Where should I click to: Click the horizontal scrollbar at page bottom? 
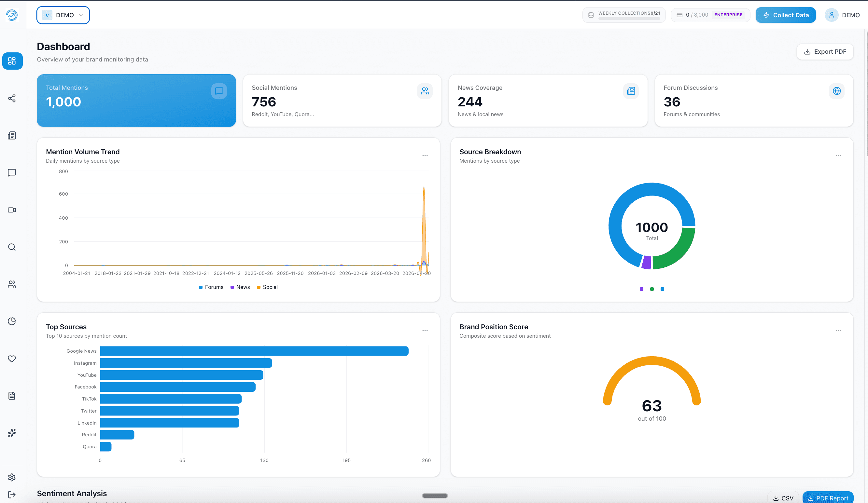tap(435, 496)
